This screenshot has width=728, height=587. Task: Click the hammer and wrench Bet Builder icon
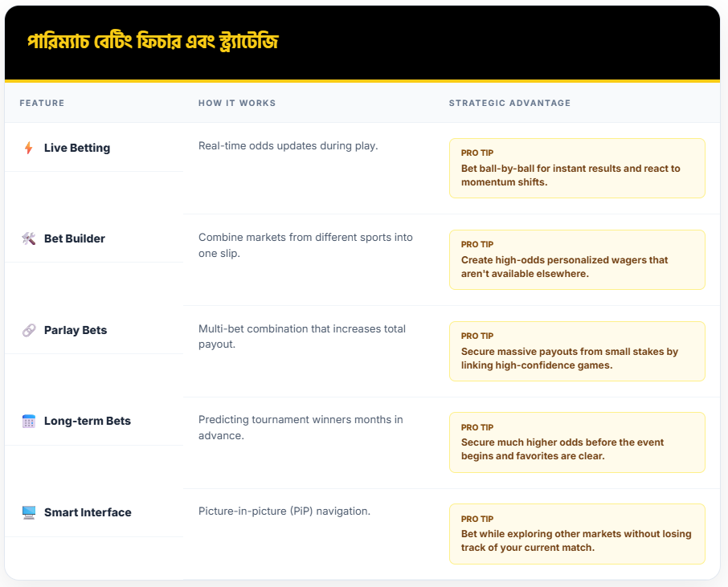point(29,238)
